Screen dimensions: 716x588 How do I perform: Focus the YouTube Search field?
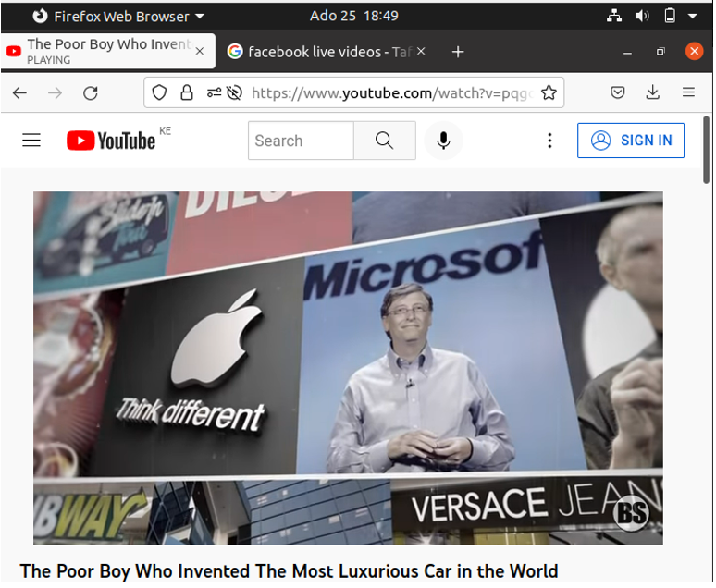(x=301, y=141)
